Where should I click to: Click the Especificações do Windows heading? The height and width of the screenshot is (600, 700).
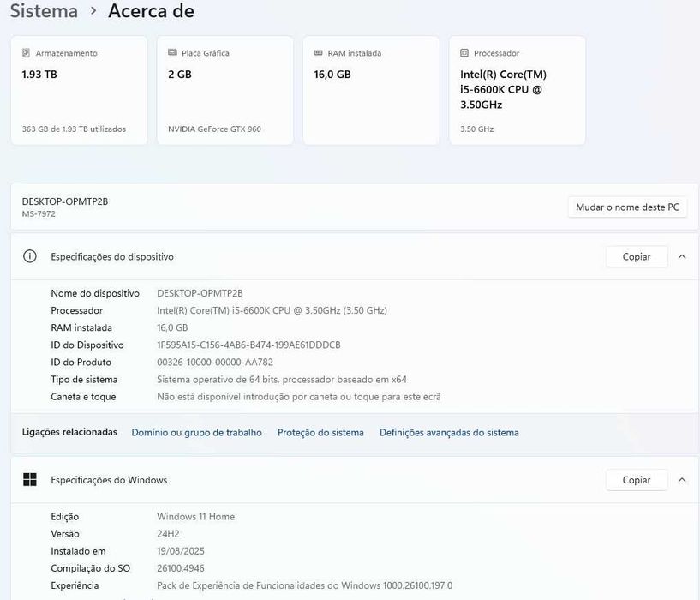pos(109,480)
